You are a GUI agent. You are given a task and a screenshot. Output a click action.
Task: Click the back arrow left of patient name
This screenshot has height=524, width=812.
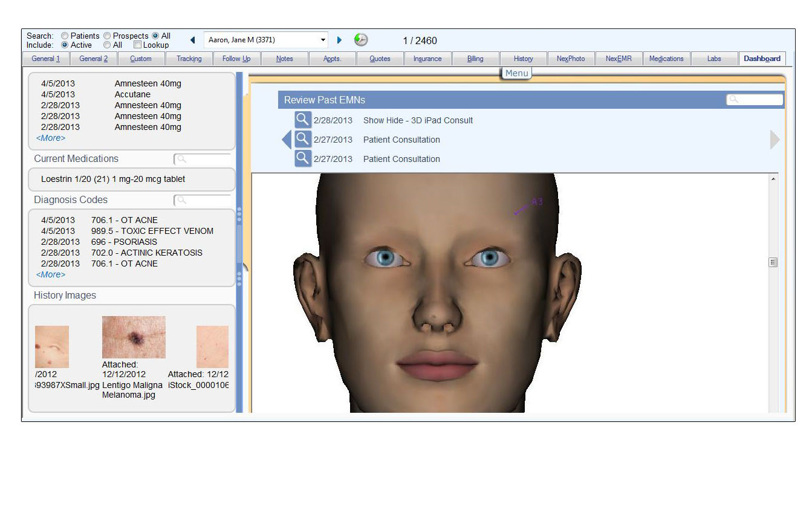point(192,39)
